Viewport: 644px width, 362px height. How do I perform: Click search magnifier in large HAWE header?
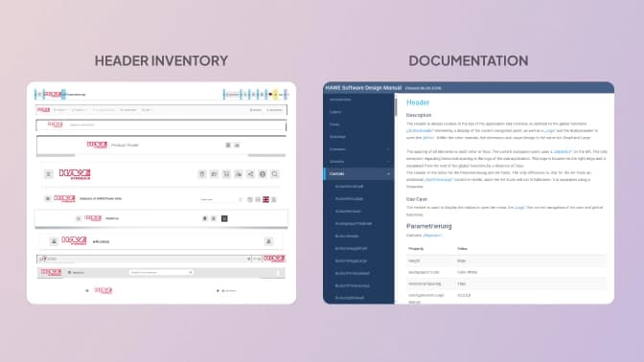[x=275, y=174]
